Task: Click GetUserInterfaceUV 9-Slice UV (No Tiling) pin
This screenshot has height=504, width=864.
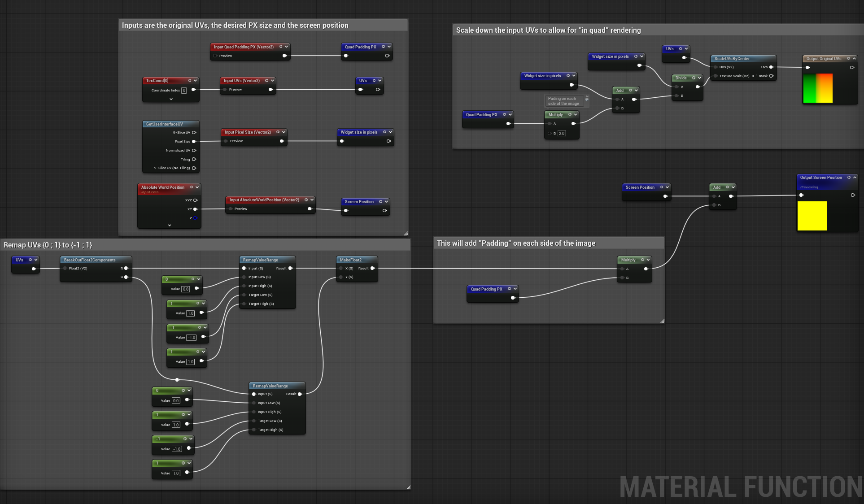Action: (x=194, y=168)
